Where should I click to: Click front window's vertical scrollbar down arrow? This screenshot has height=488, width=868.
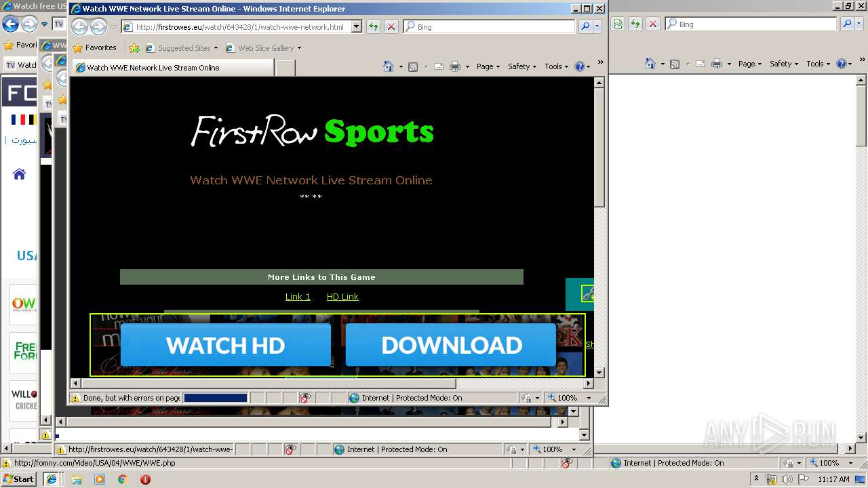click(x=599, y=372)
